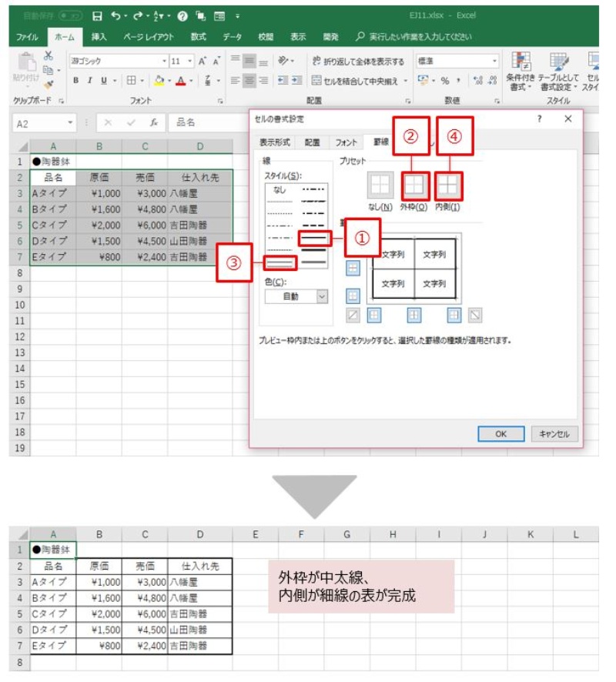Click the OK button in dialog
The width and height of the screenshot is (616, 682).
pos(500,433)
